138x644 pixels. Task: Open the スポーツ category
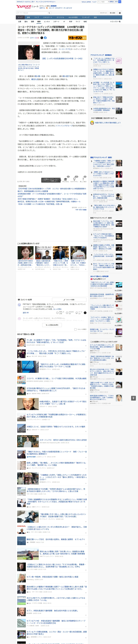(56, 21)
